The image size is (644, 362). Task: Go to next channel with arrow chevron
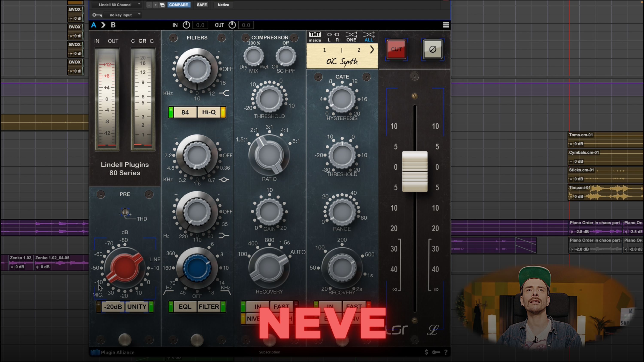pyautogui.click(x=372, y=50)
